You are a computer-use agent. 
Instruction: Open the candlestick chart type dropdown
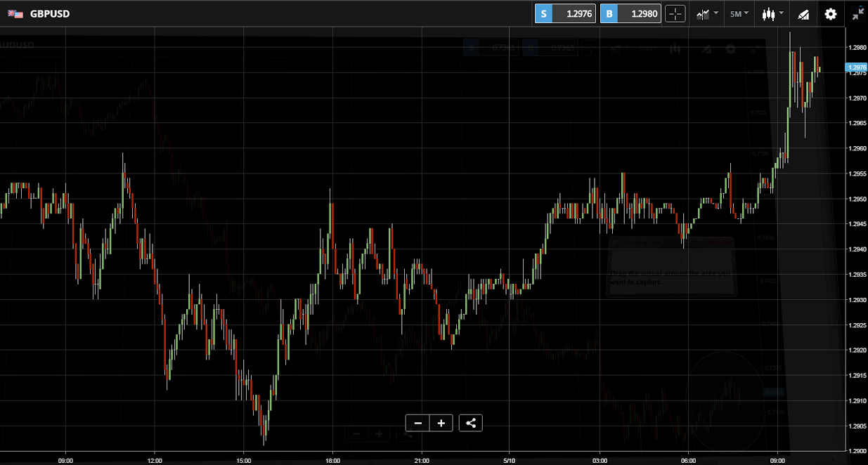pyautogui.click(x=773, y=13)
